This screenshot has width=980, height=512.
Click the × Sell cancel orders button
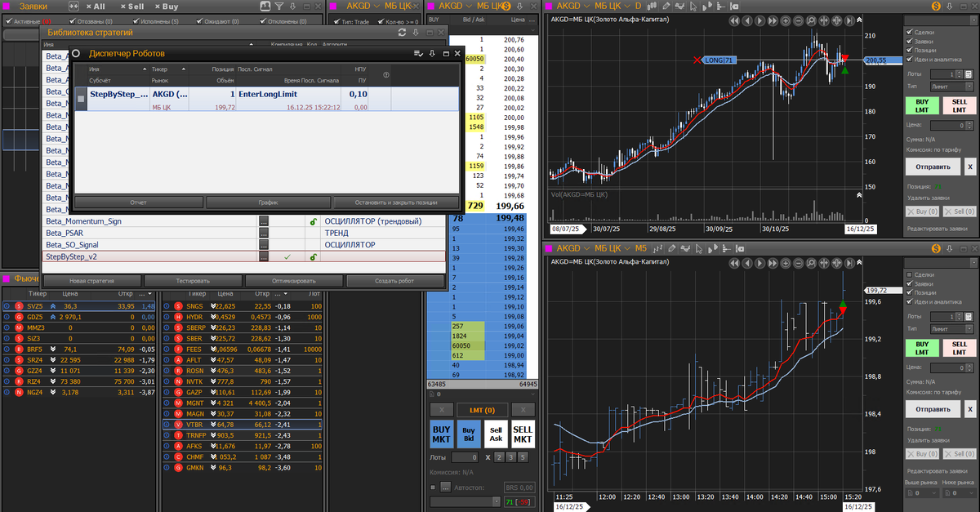(x=132, y=7)
